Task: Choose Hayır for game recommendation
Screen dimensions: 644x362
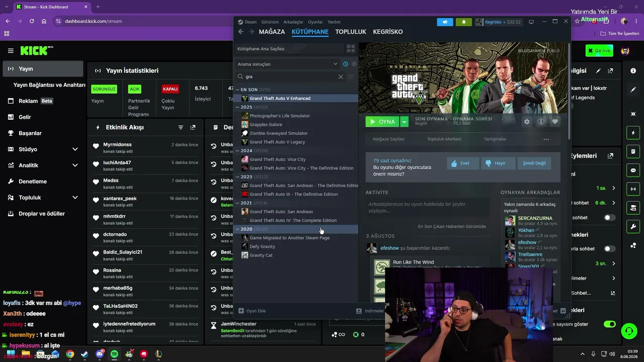Action: coord(499,163)
